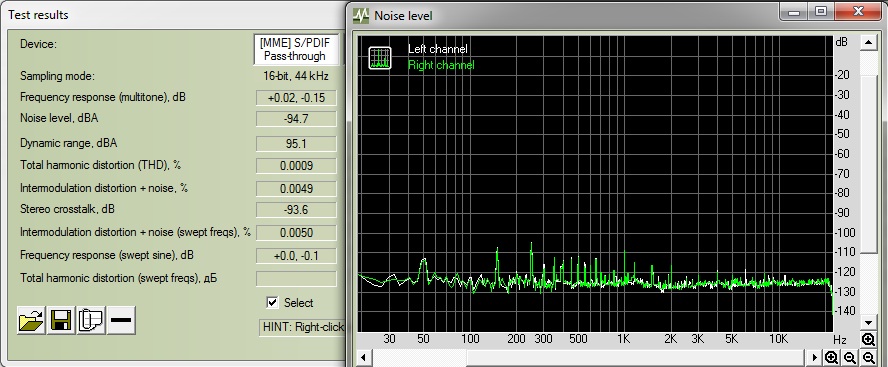Image resolution: width=888 pixels, height=367 pixels.
Task: Click the corner zoom-reset magnifier icon
Action: pos(868,357)
